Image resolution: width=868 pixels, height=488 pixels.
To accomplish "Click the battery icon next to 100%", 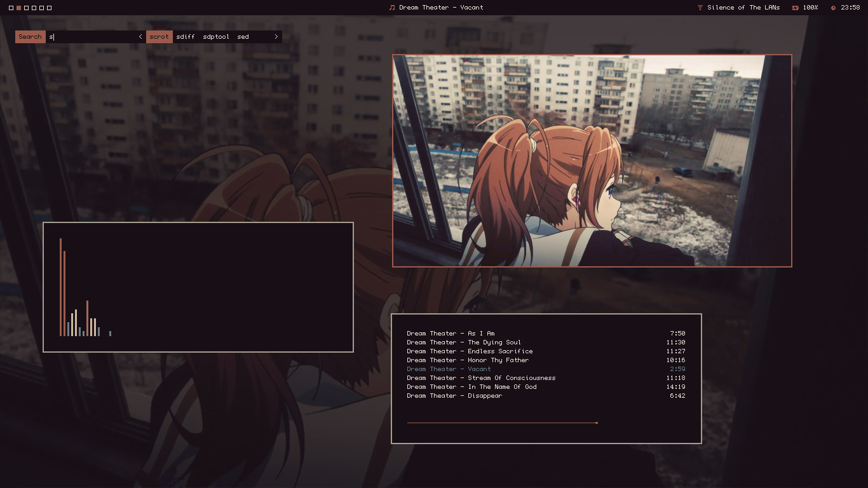I will point(796,8).
